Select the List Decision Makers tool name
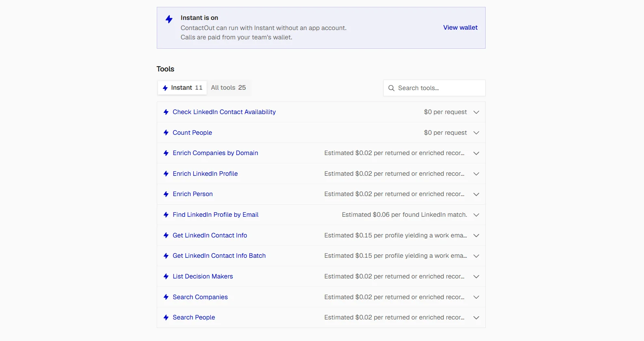The image size is (644, 341). click(x=203, y=276)
